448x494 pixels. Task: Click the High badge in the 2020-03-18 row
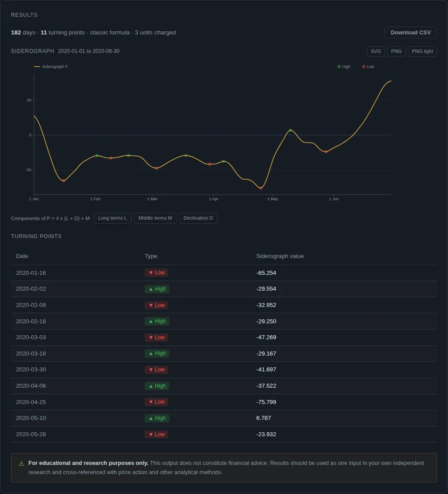coord(157,353)
